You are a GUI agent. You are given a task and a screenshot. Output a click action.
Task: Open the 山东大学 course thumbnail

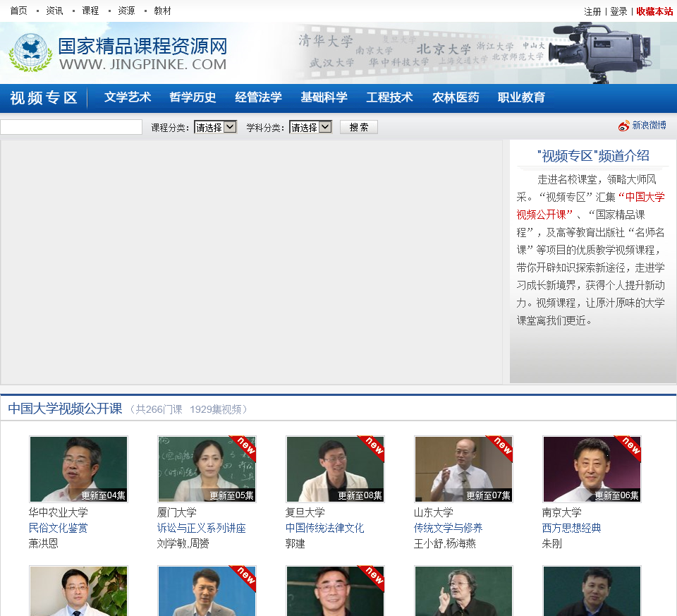[463, 469]
